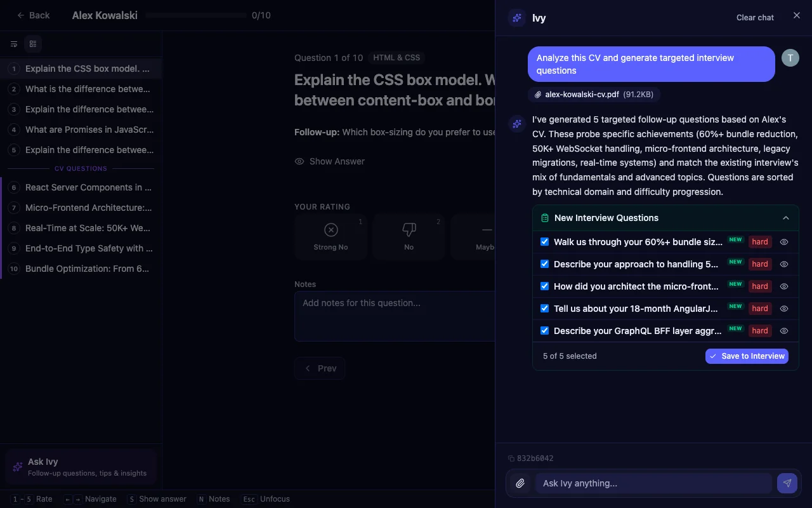812x508 pixels.
Task: Select the compact navigation icon in sidebar header
Action: click(x=14, y=44)
